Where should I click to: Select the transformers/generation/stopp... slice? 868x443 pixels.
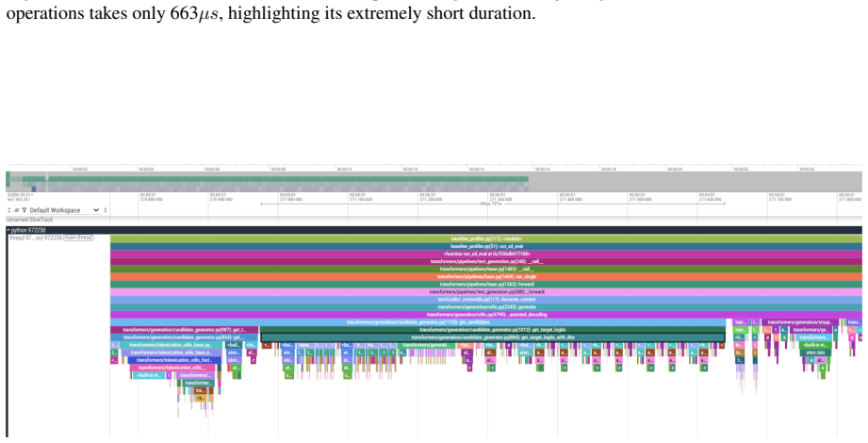coord(800,322)
